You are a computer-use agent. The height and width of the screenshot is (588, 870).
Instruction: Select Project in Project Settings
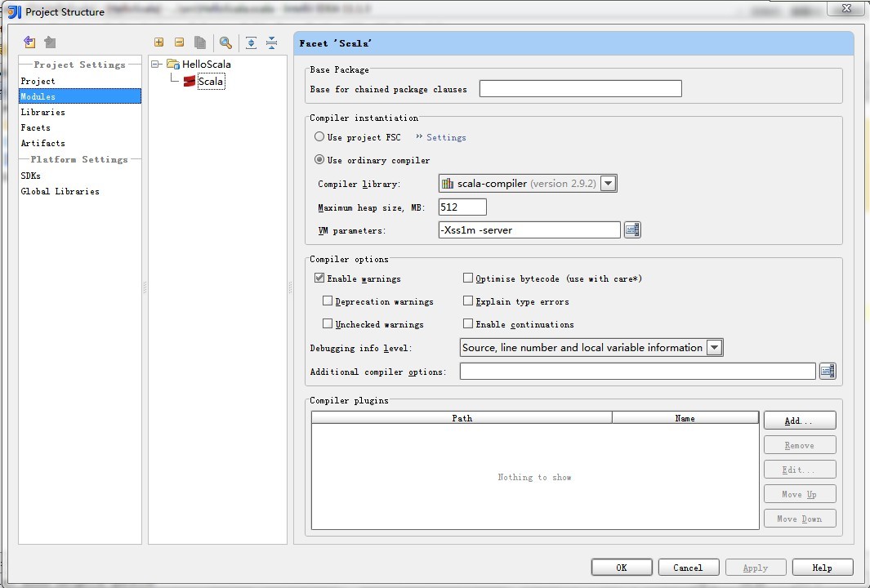tap(38, 81)
